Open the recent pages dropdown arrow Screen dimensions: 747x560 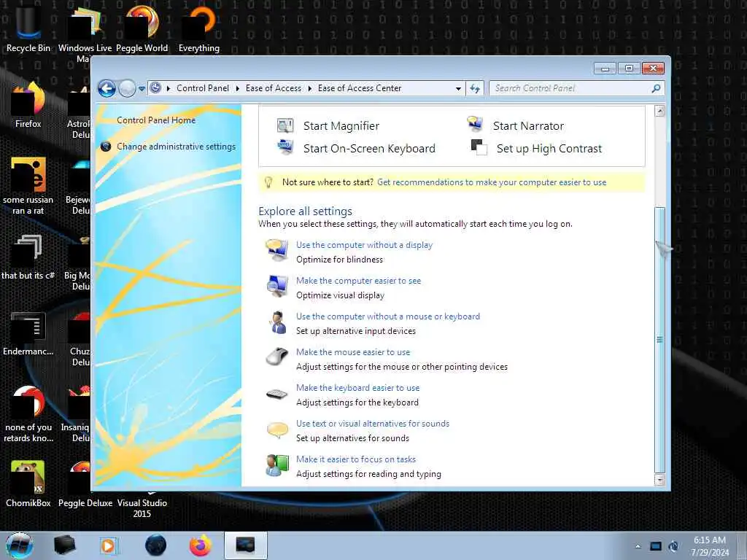point(142,89)
